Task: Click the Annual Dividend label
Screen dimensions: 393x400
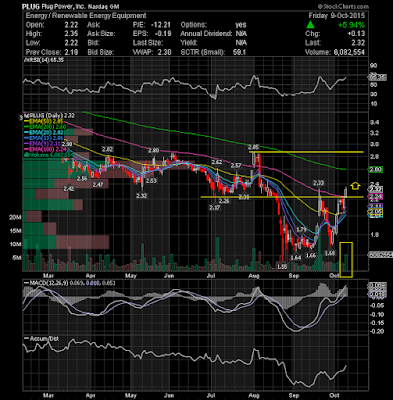Action: 206,34
